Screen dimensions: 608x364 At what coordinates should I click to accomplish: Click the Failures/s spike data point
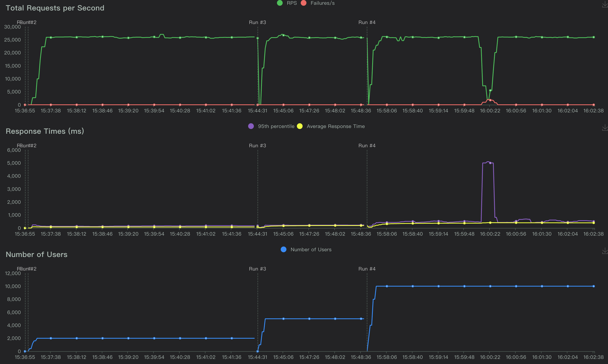[x=490, y=100]
